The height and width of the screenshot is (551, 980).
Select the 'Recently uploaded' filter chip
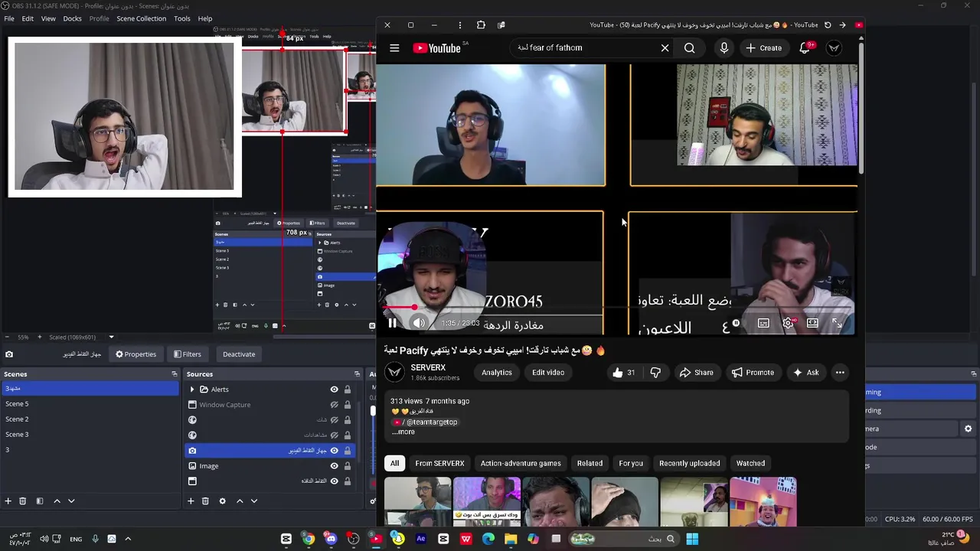tap(689, 463)
